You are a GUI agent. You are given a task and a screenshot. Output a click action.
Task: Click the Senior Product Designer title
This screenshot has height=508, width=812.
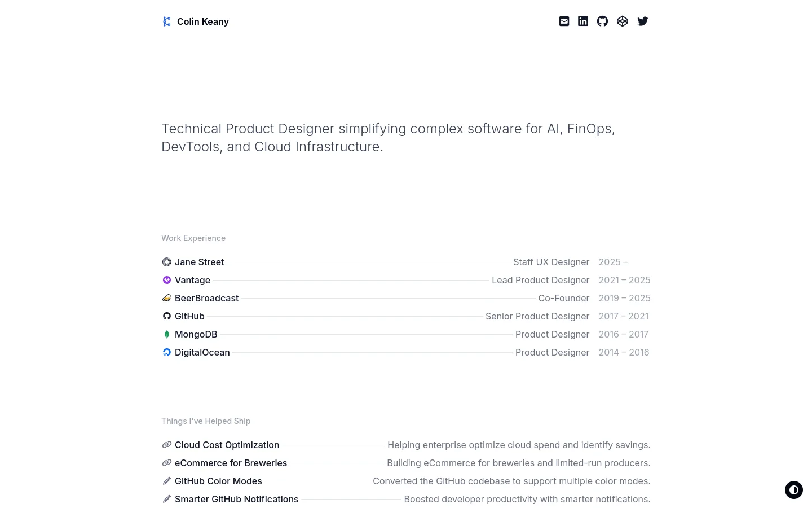click(537, 316)
